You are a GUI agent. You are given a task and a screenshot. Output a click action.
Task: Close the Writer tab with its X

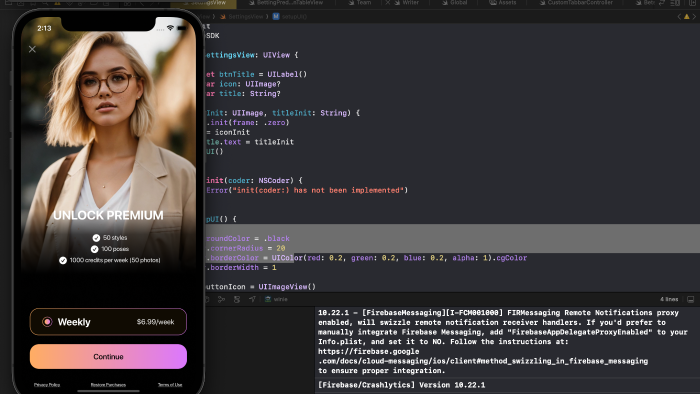tap(388, 3)
